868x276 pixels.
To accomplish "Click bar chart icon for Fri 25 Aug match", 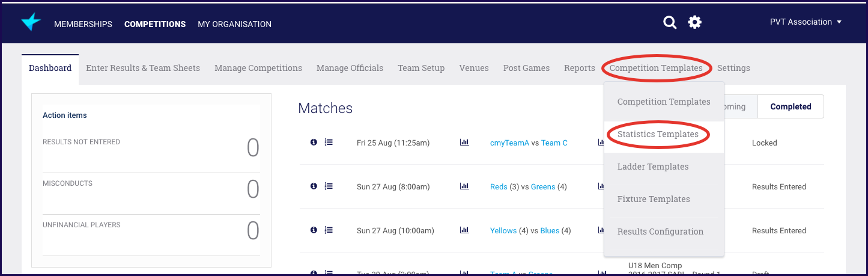I will pos(464,143).
